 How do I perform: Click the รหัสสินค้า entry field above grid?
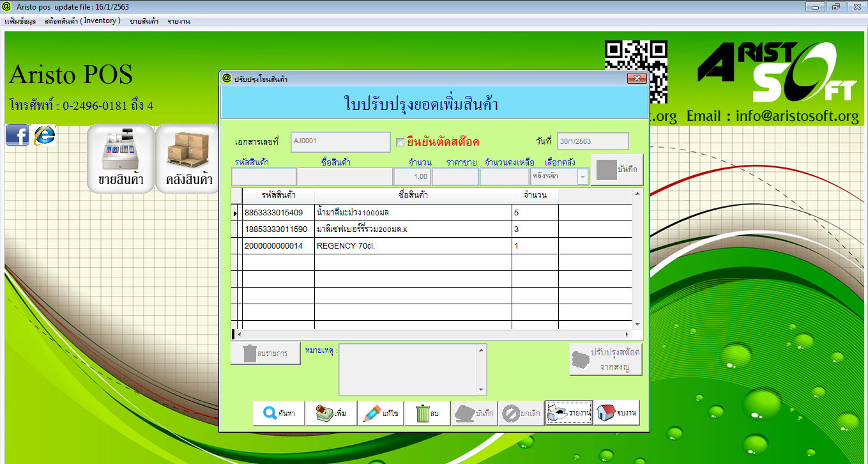[264, 177]
